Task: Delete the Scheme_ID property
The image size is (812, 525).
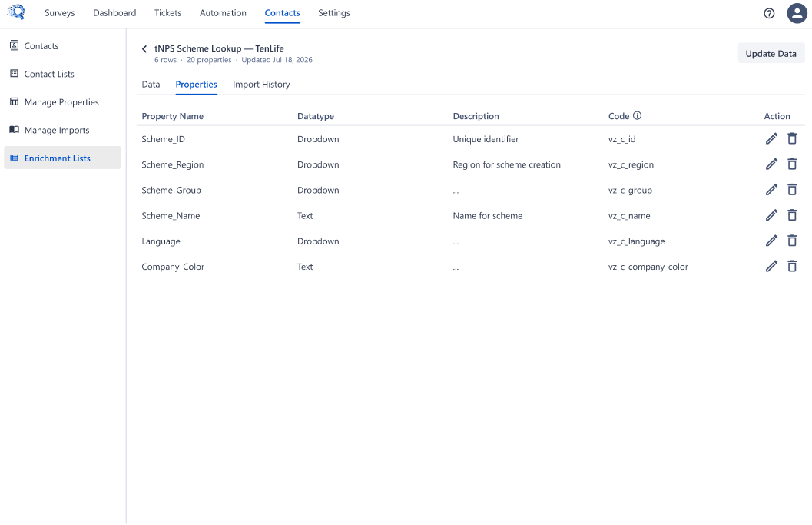Action: 792,139
